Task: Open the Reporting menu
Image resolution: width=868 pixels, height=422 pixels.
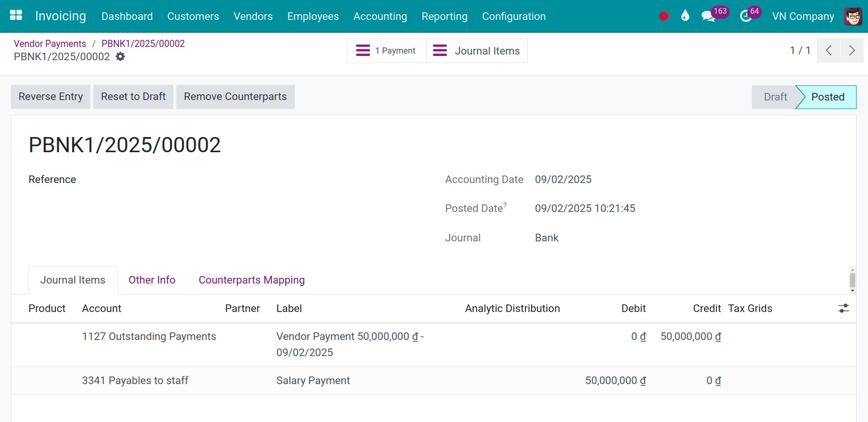Action: pos(444,16)
